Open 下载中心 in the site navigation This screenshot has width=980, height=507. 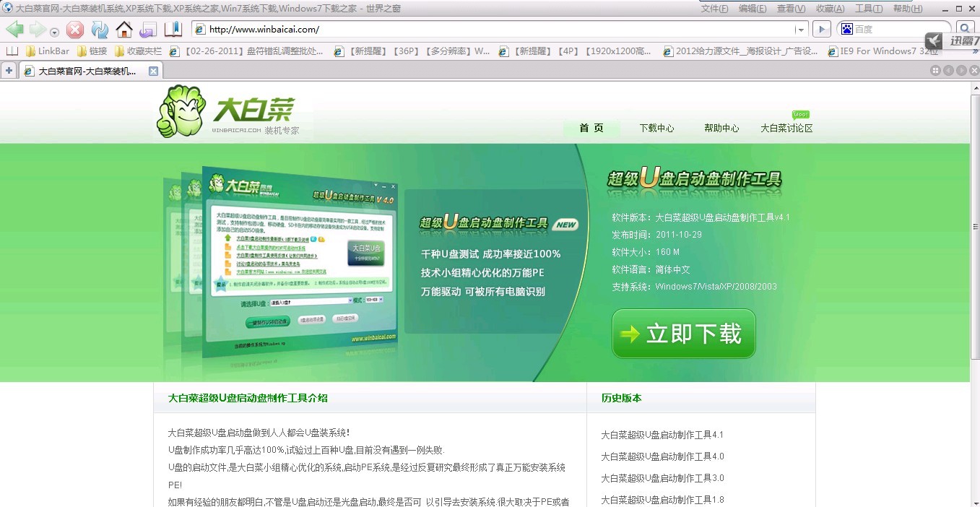click(x=656, y=128)
